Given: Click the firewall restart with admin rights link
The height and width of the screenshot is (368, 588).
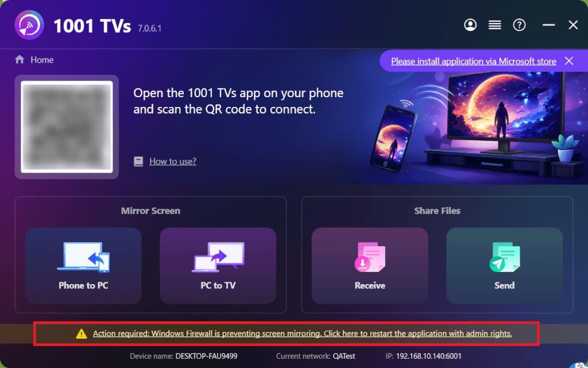Looking at the screenshot, I should (302, 333).
